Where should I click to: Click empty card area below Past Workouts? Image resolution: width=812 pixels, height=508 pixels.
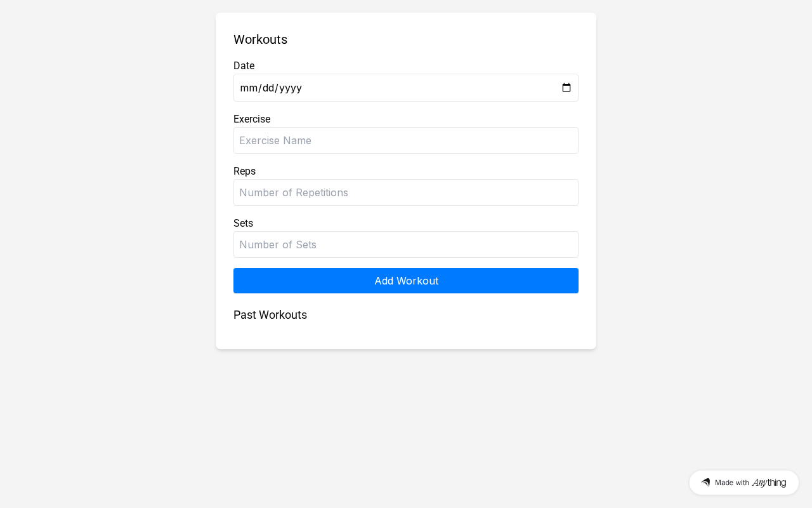pos(406,335)
